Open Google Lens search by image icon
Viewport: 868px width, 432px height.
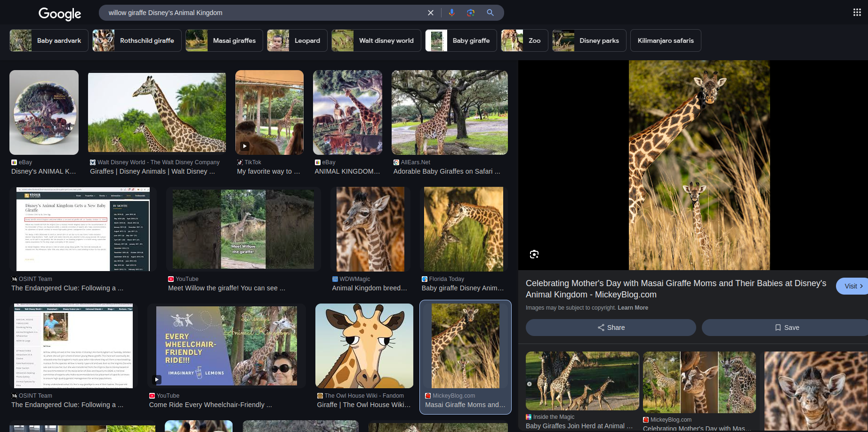pyautogui.click(x=470, y=13)
